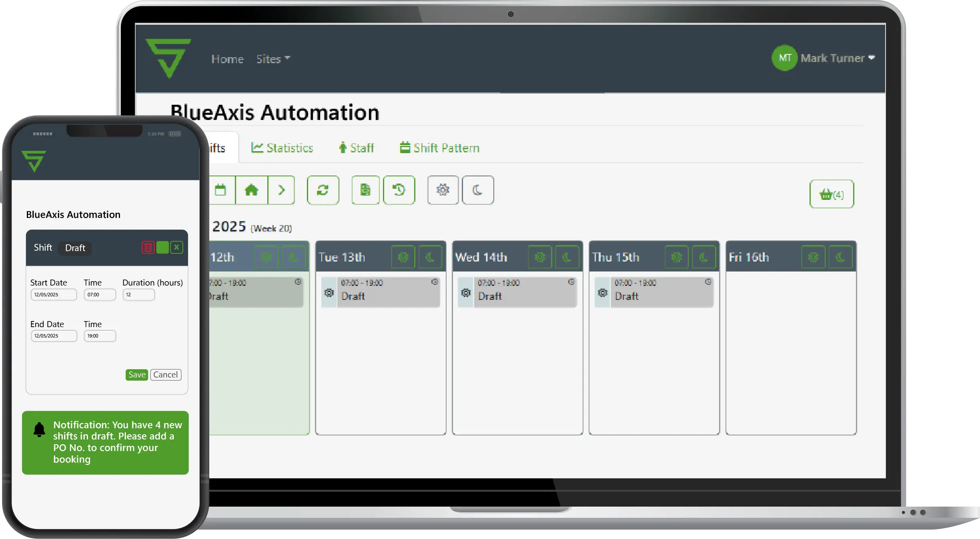980x539 pixels.
Task: Go to next week with right chevron
Action: 281,190
